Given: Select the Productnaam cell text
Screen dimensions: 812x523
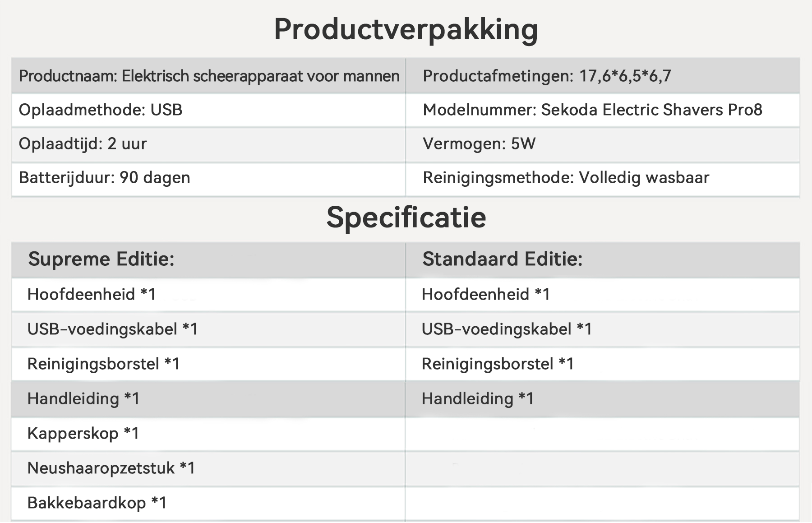Looking at the screenshot, I should [209, 76].
